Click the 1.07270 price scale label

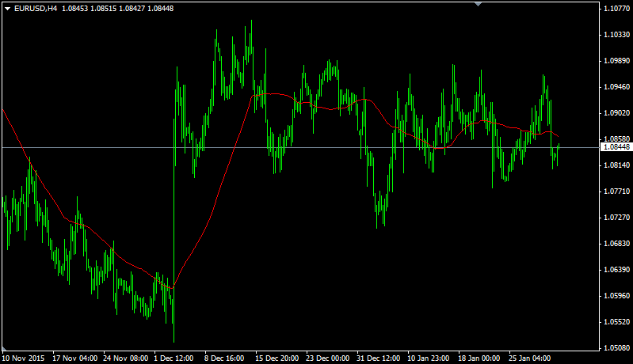616,218
